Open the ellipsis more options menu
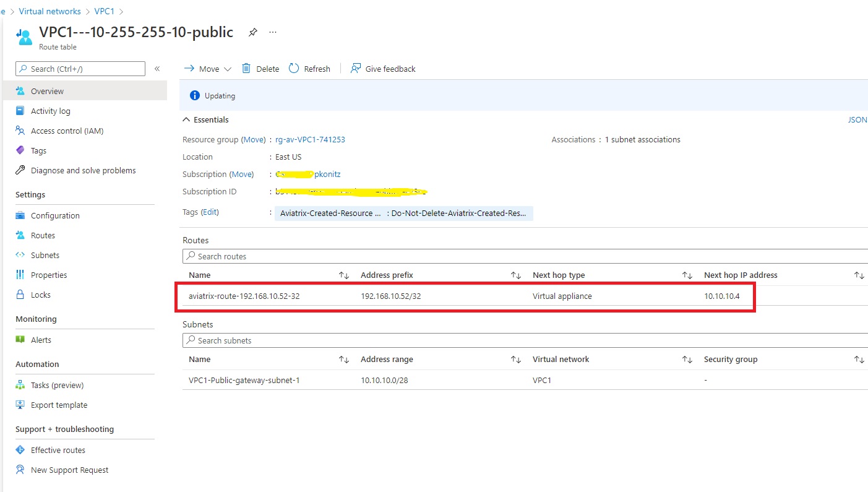 [x=273, y=32]
